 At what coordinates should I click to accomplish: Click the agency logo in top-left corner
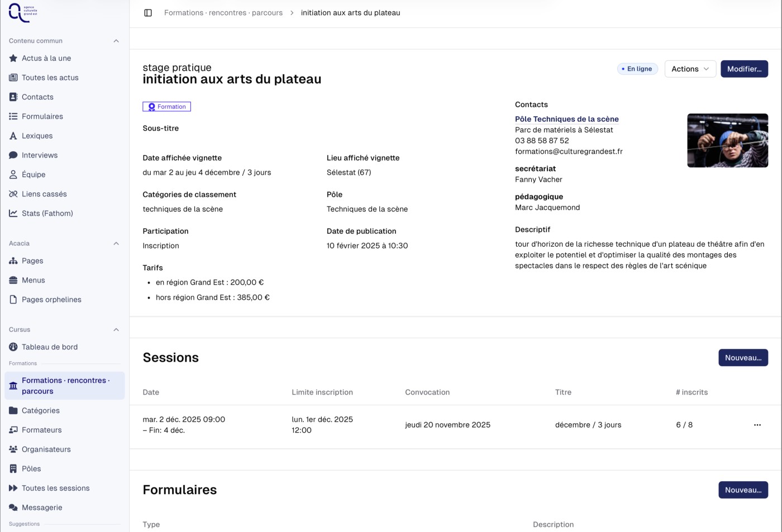pyautogui.click(x=22, y=12)
